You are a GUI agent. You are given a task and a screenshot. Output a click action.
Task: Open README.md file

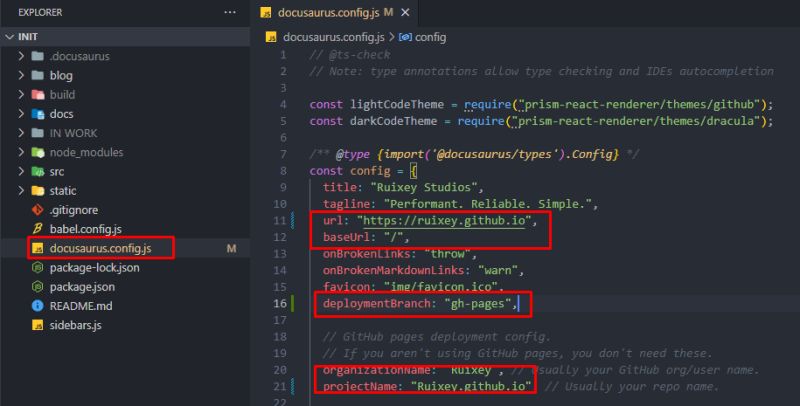(x=81, y=306)
